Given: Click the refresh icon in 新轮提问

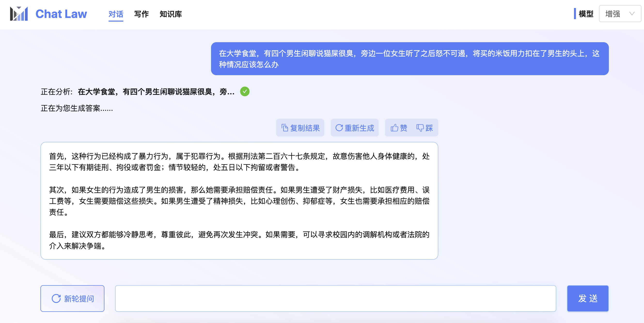Looking at the screenshot, I should click(56, 299).
